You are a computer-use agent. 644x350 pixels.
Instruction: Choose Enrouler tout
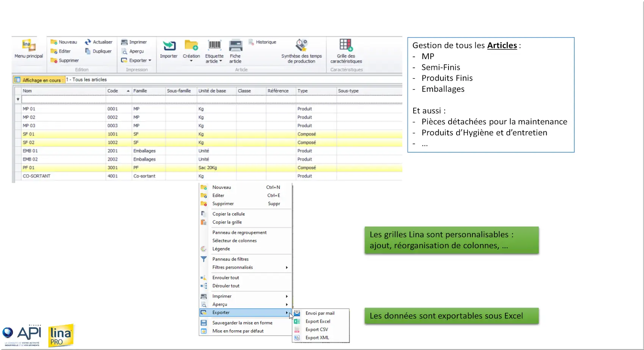(245, 278)
